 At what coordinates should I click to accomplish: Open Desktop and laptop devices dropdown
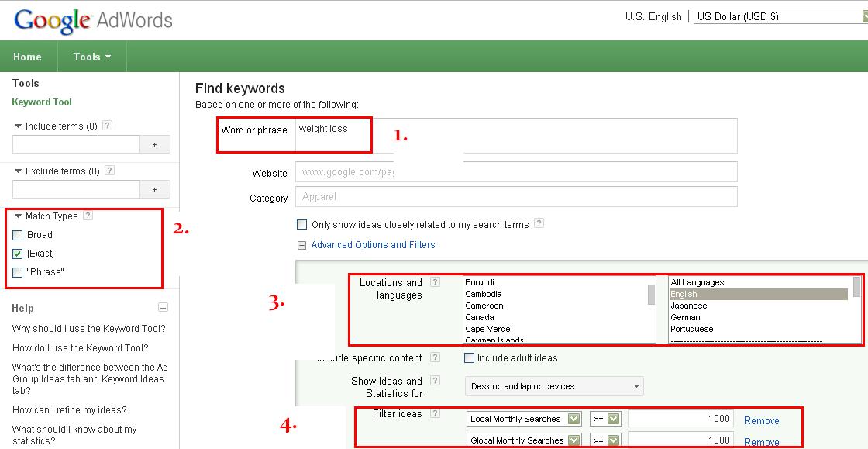click(x=555, y=386)
